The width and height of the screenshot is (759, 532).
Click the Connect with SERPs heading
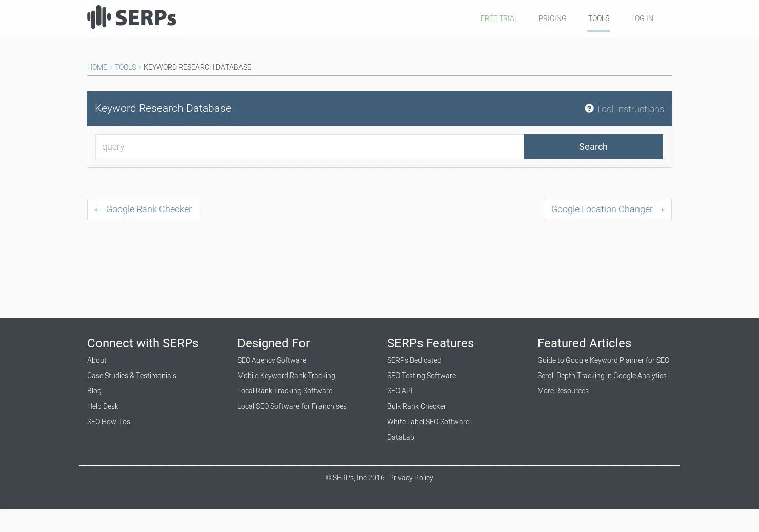(x=143, y=343)
